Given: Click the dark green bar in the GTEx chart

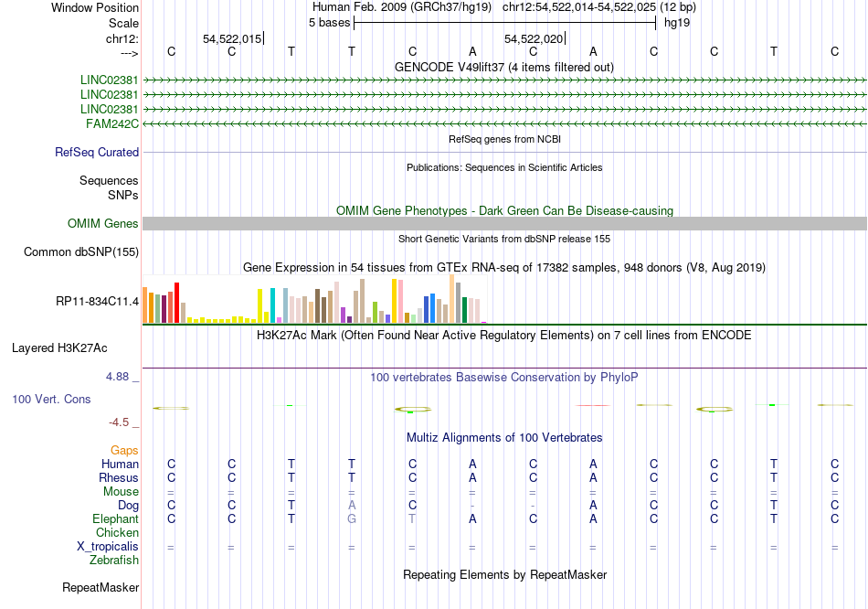Looking at the screenshot, I should 464,310.
